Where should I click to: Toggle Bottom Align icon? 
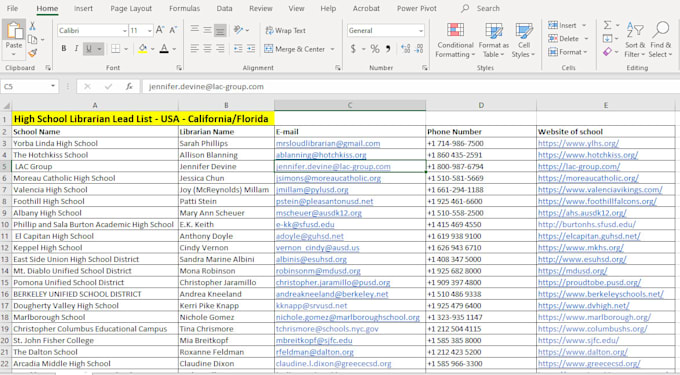(220, 30)
